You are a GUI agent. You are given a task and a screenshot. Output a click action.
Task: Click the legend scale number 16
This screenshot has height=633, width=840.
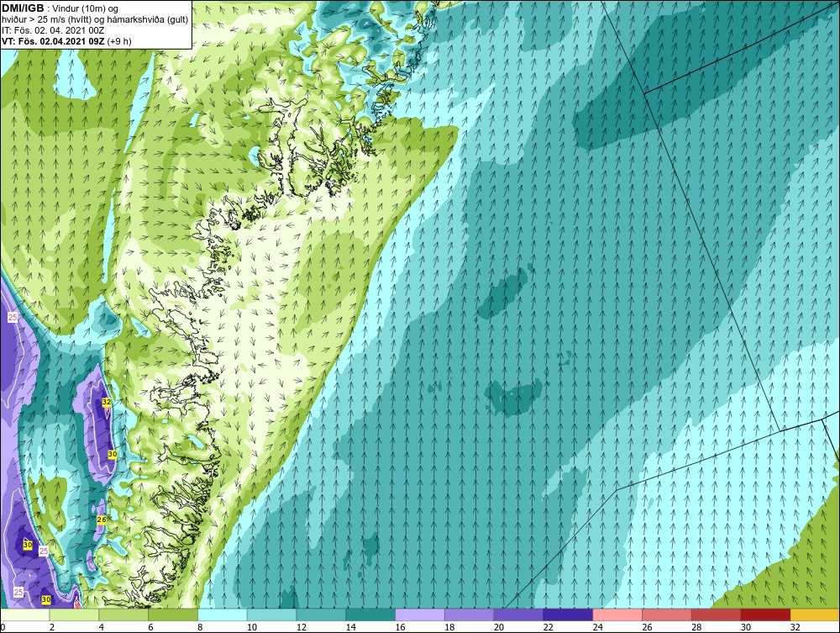click(400, 627)
